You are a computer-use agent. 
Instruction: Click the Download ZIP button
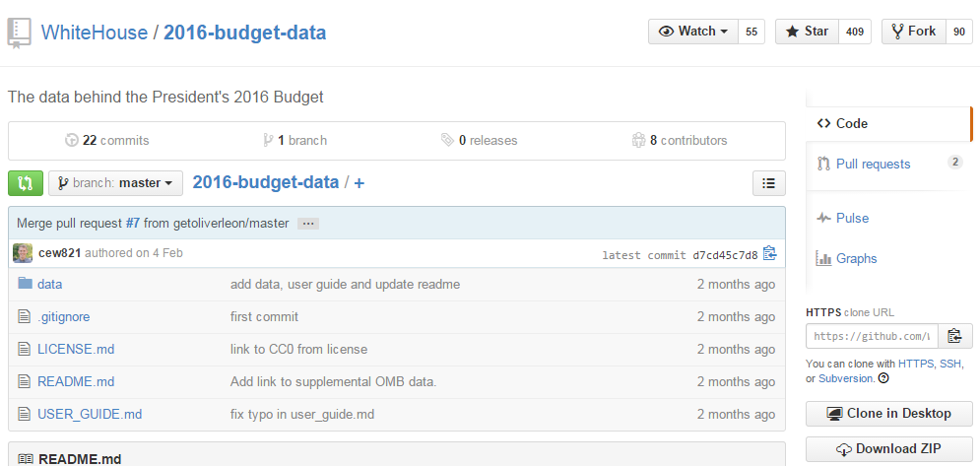click(888, 448)
